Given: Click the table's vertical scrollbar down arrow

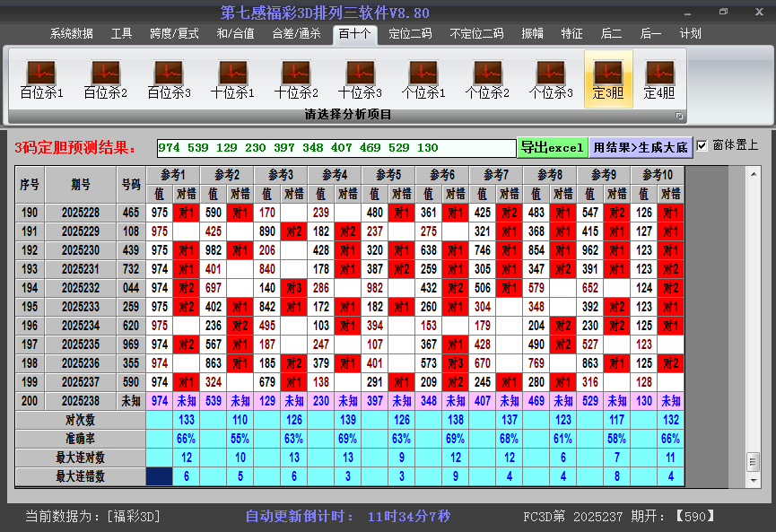Looking at the screenshot, I should point(753,480).
